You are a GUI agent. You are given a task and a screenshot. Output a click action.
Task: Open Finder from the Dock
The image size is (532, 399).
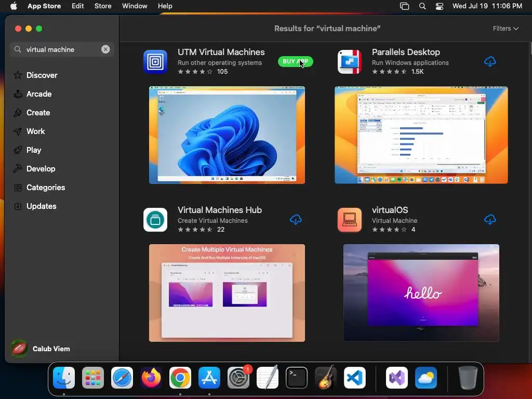pyautogui.click(x=64, y=378)
